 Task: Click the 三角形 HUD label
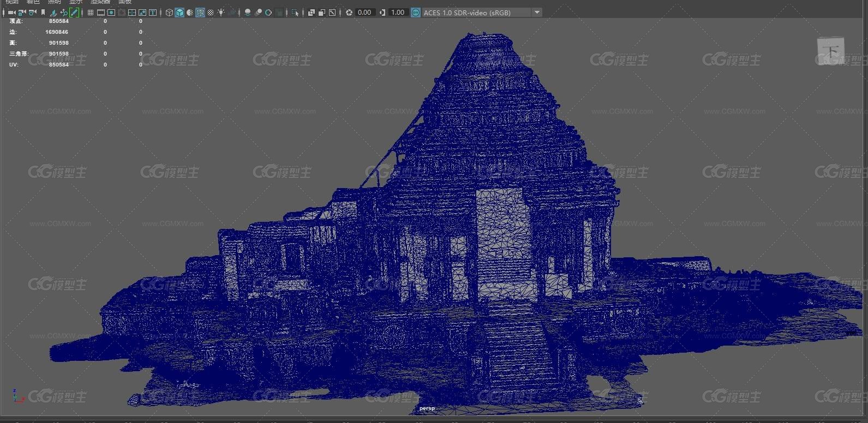[19, 54]
